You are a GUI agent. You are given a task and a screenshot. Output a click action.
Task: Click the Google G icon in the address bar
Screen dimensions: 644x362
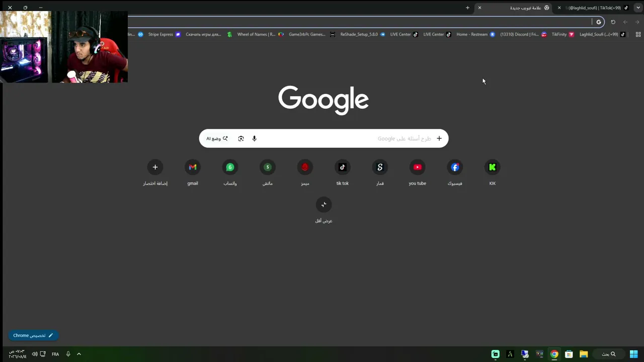click(x=598, y=22)
